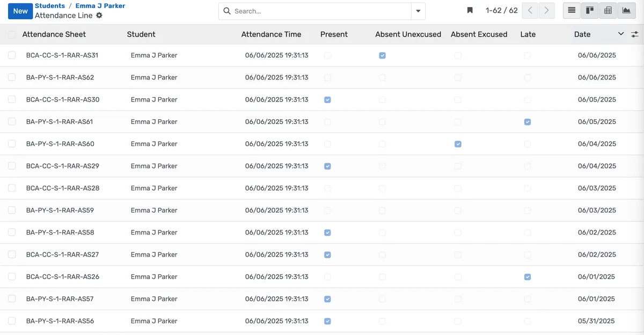Click the bookmark icon near the record count
Image resolution: width=644 pixels, height=335 pixels.
click(470, 10)
